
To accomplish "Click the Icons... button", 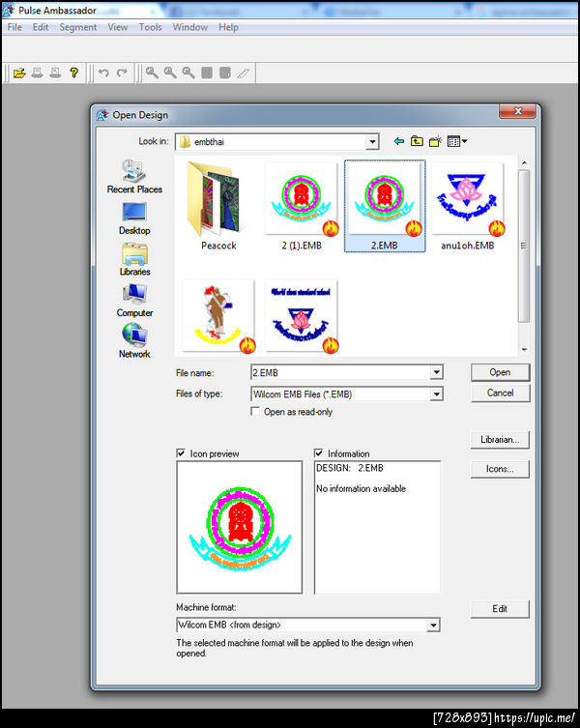I will (500, 469).
